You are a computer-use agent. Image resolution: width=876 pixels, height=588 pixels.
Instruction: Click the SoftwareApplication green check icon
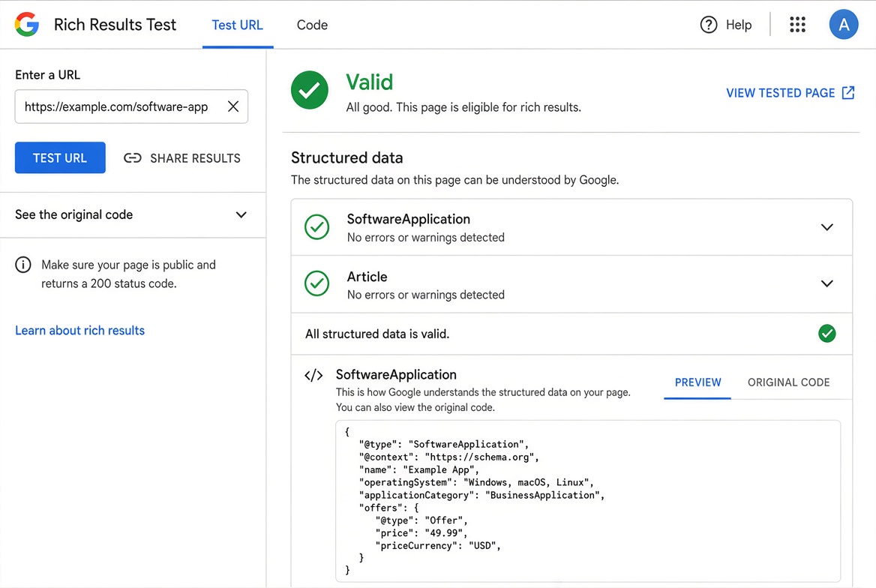click(x=316, y=227)
